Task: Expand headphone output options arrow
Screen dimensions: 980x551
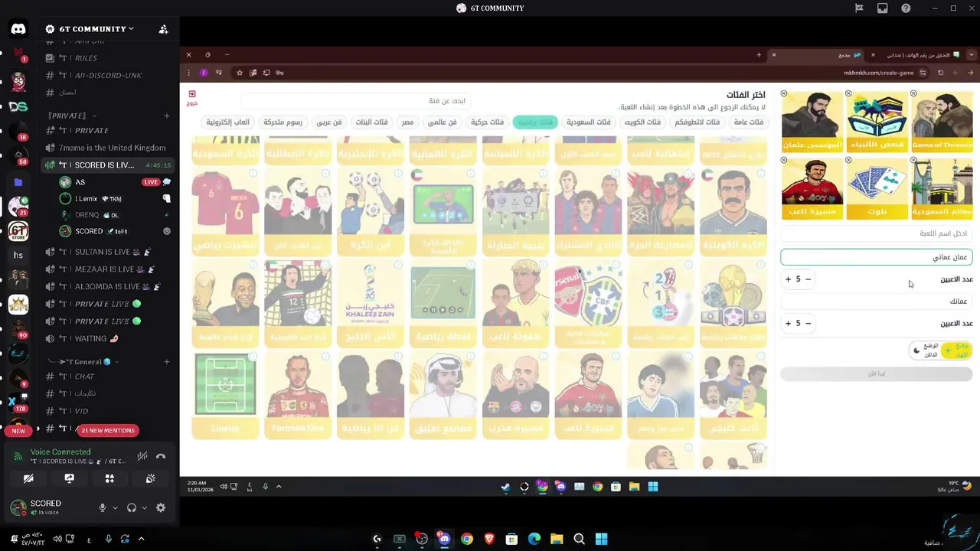Action: point(144,507)
